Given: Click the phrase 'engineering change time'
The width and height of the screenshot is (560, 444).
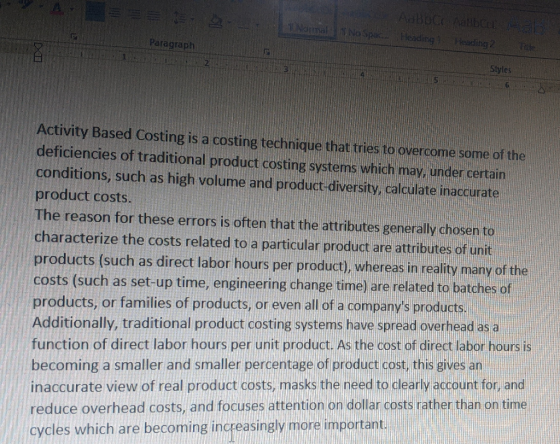Looking at the screenshot, I should (x=290, y=285).
